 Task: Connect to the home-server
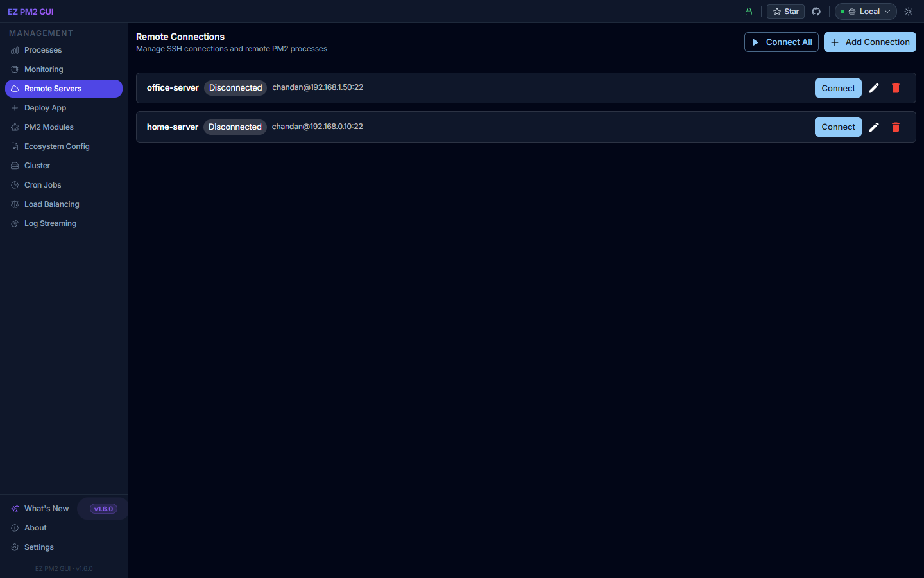pyautogui.click(x=838, y=127)
